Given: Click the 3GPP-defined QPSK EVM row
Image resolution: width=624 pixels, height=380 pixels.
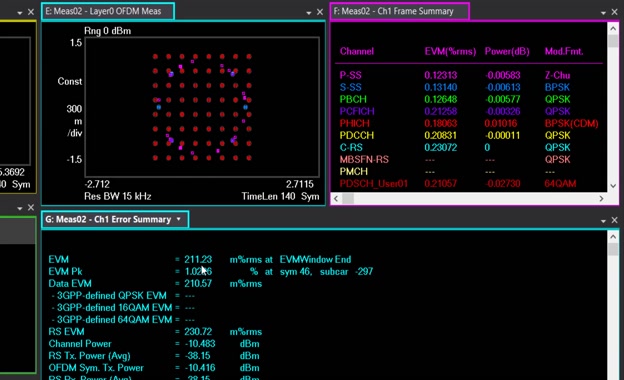Looking at the screenshot, I should click(122, 296).
